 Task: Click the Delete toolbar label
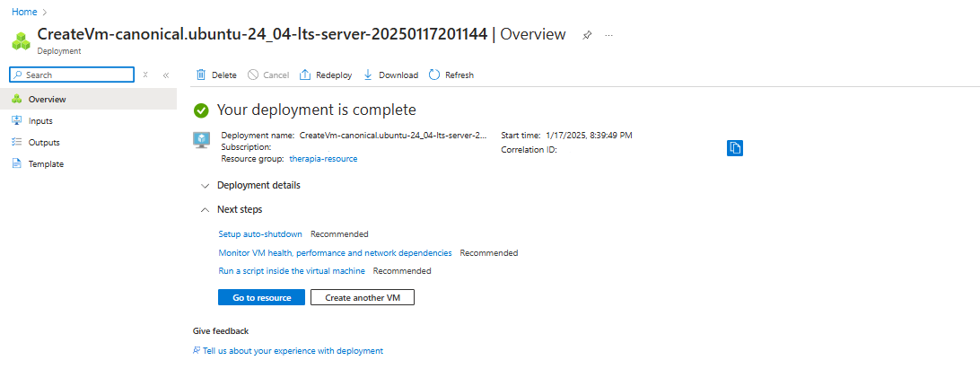tap(224, 75)
